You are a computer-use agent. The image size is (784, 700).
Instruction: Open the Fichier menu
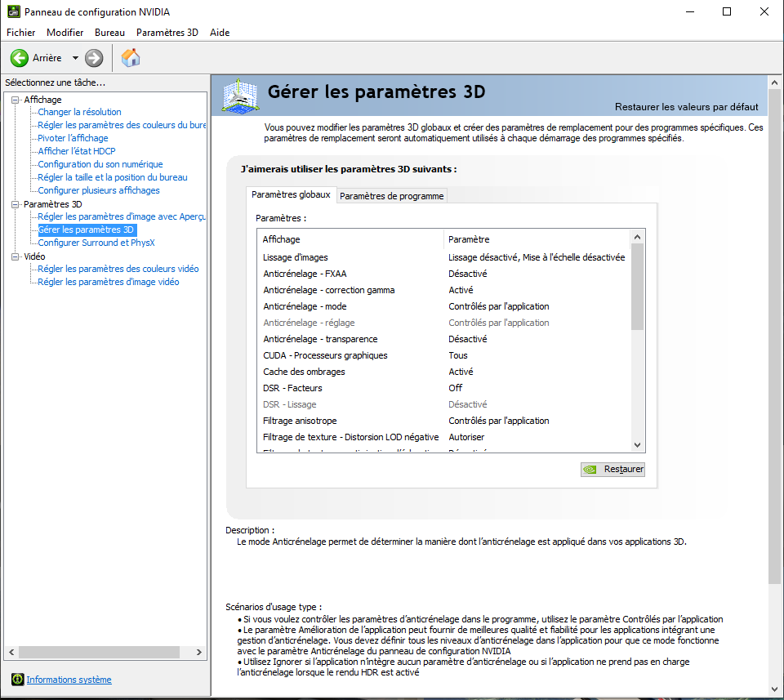[x=21, y=33]
